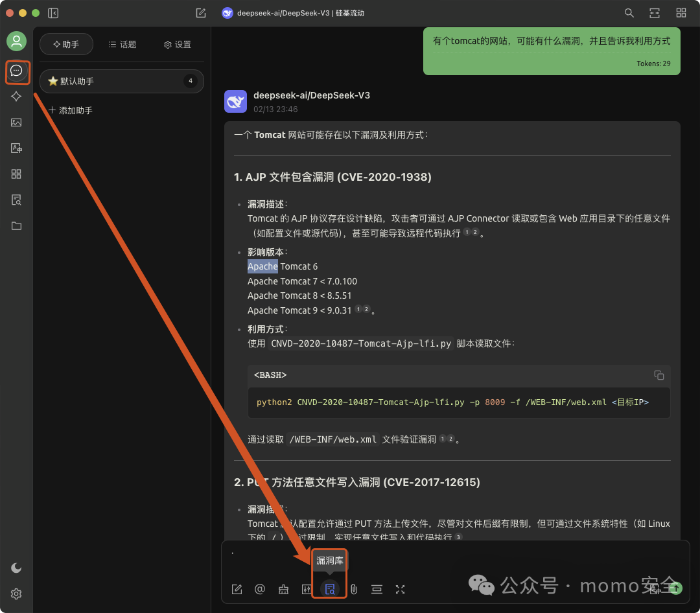Toggle the knowledge base 漏洞库 icon
The height and width of the screenshot is (613, 700).
330,589
